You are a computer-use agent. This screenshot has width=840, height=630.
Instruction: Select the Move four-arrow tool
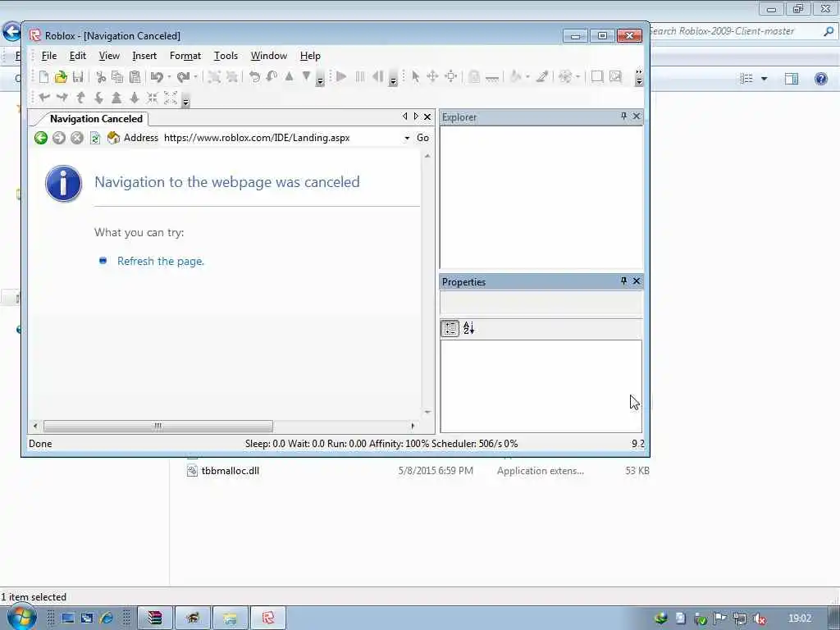432,76
